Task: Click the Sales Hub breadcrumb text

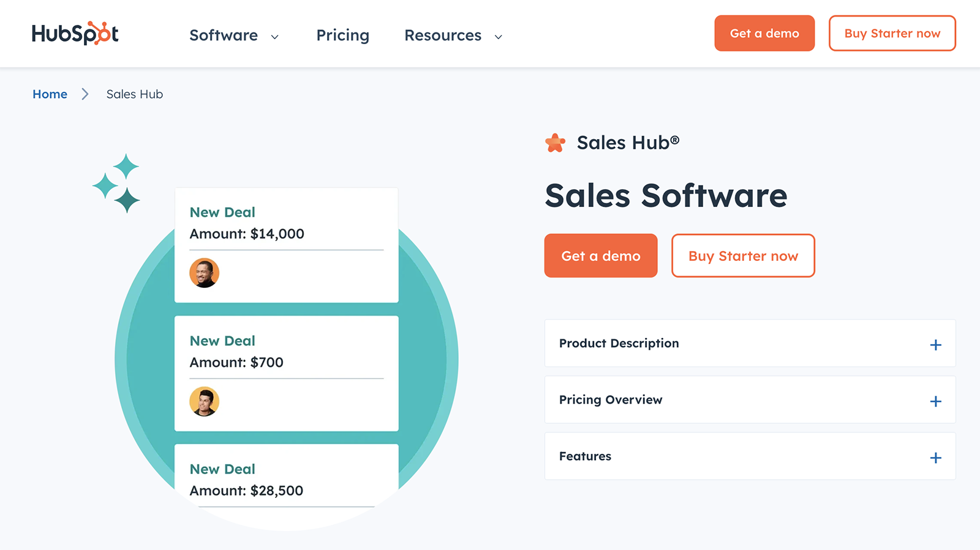Action: 135,94
